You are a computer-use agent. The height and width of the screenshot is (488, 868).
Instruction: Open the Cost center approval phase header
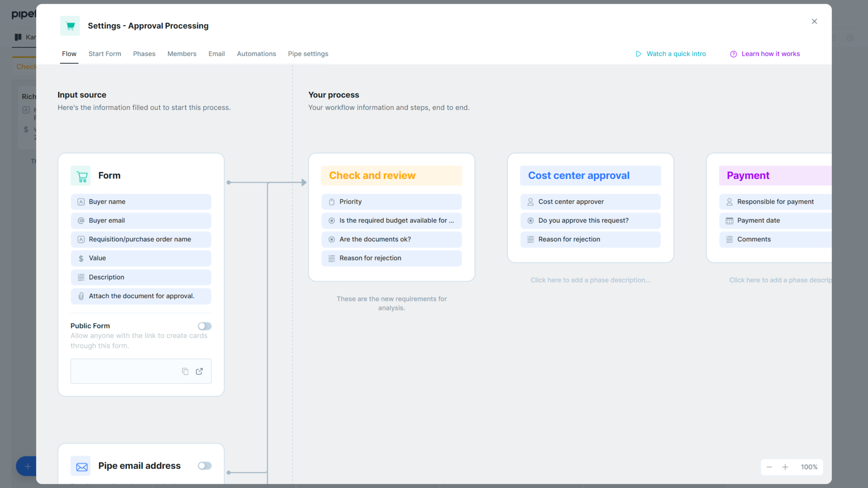click(590, 175)
